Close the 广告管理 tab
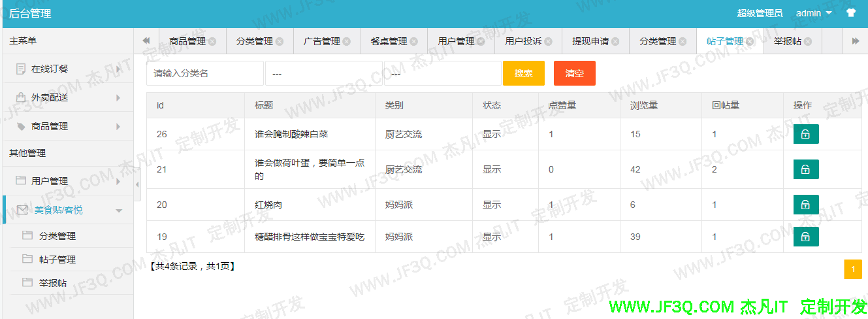This screenshot has height=319, width=868. pos(347,41)
